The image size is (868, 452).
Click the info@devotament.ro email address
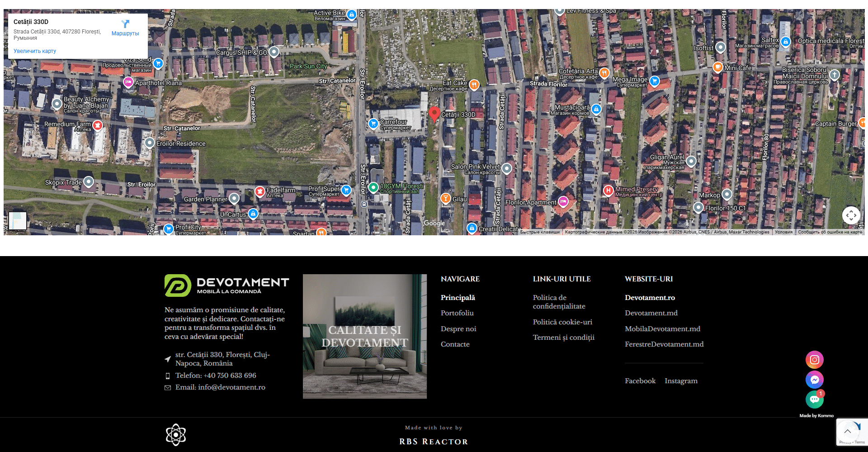click(231, 387)
